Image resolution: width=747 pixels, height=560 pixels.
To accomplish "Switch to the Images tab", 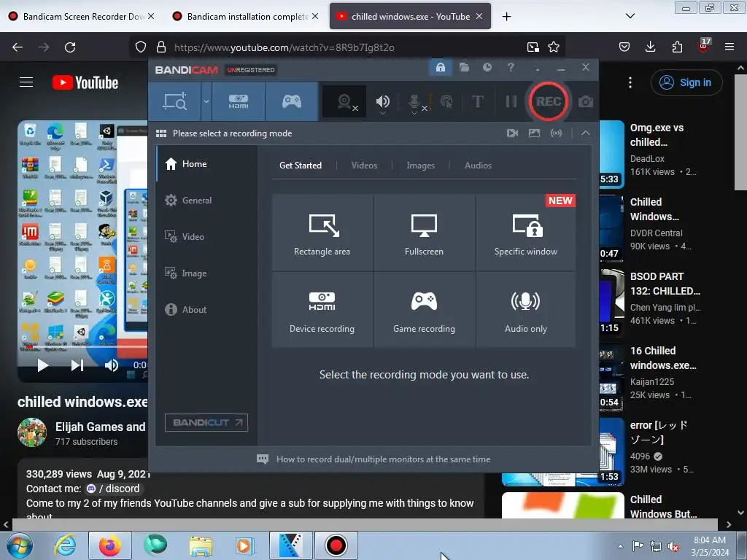I will coord(420,166).
